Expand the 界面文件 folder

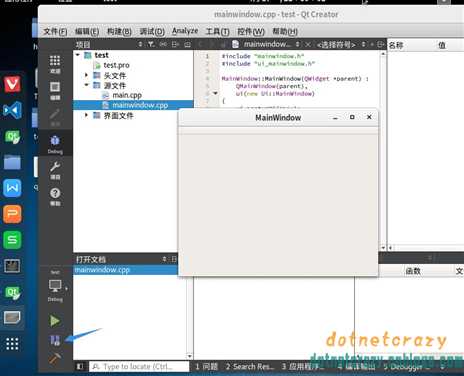tap(86, 115)
